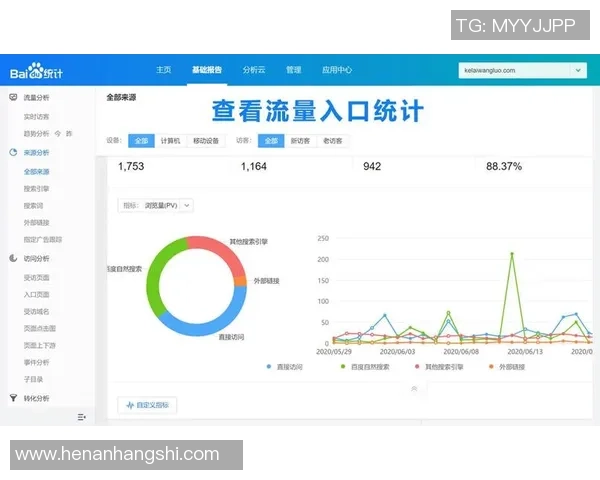The width and height of the screenshot is (600, 480).
Task: Click the orange 外部链接 donut segment
Action: [240, 281]
